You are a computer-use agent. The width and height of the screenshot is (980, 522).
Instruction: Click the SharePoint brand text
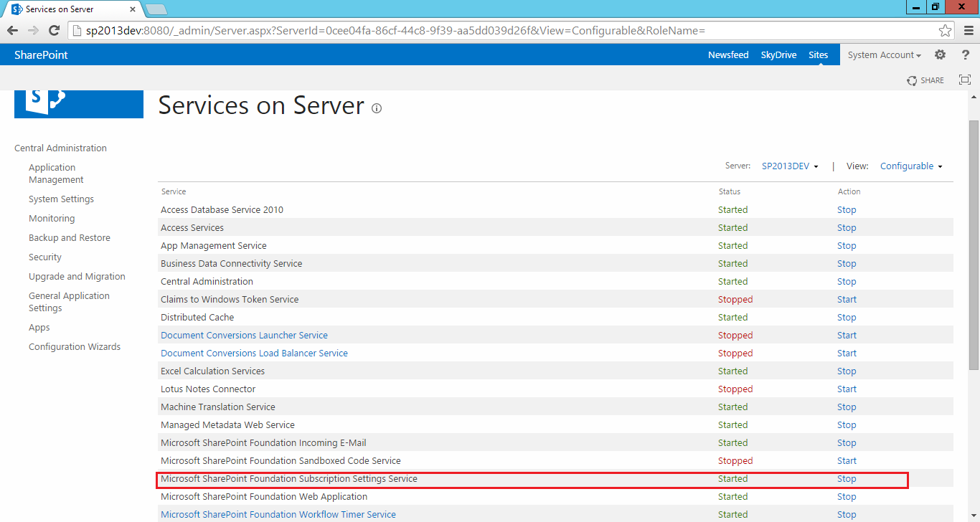pyautogui.click(x=41, y=54)
